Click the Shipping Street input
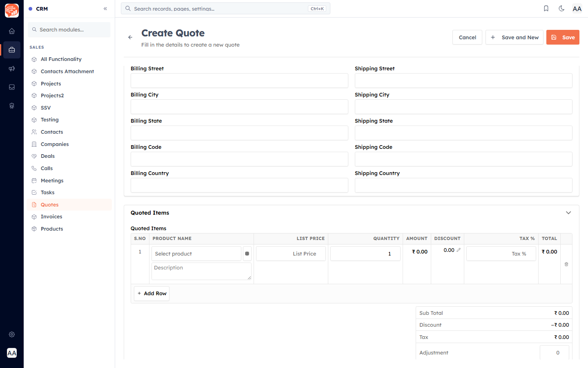Screen dimensions: 588x368 click(463, 81)
